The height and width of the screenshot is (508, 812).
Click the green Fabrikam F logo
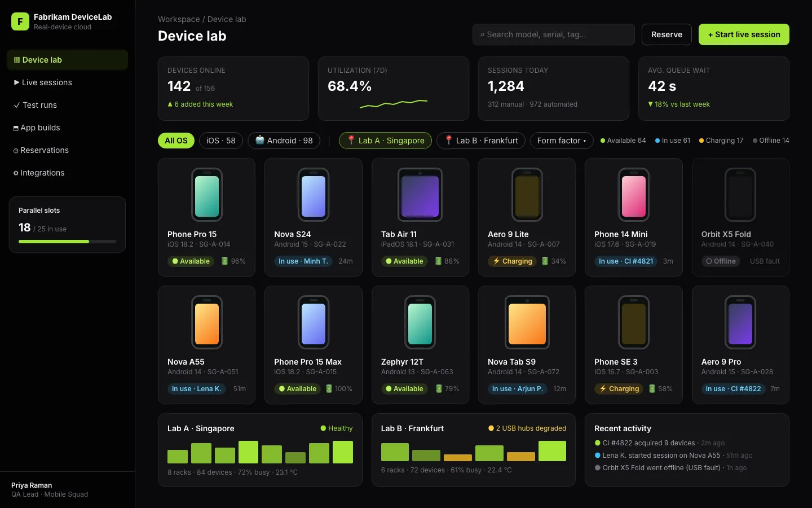point(20,21)
